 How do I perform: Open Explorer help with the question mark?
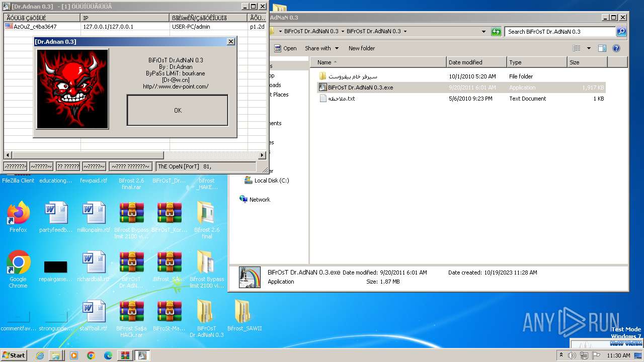(x=616, y=48)
